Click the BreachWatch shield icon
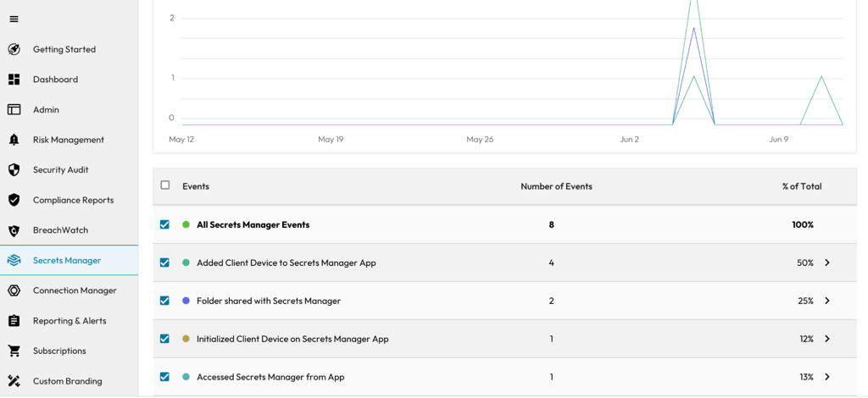The image size is (868, 398). coord(14,230)
